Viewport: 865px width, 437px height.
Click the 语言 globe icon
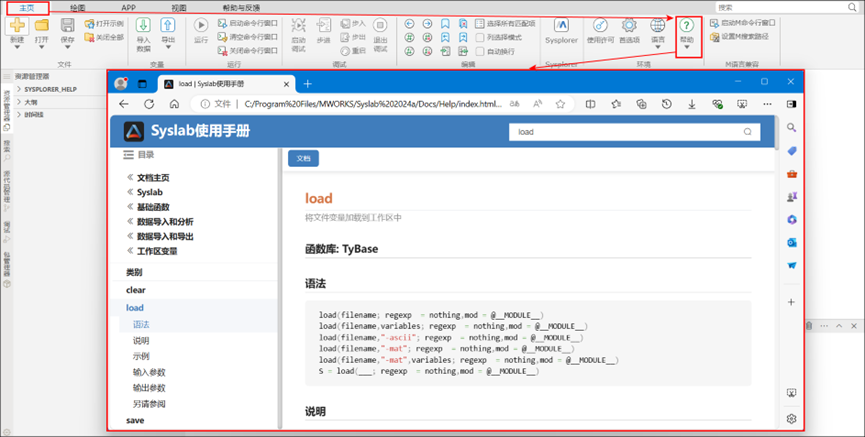(658, 25)
